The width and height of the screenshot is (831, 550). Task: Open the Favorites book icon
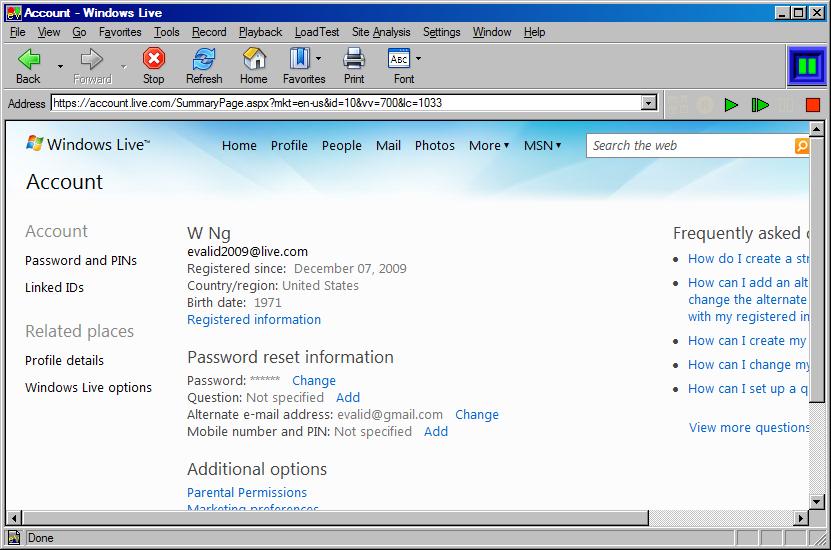(x=299, y=59)
